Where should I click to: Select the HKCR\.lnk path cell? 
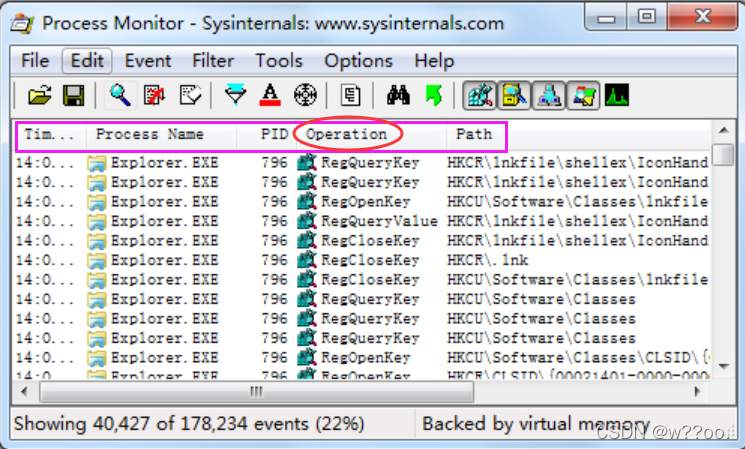[x=487, y=260]
